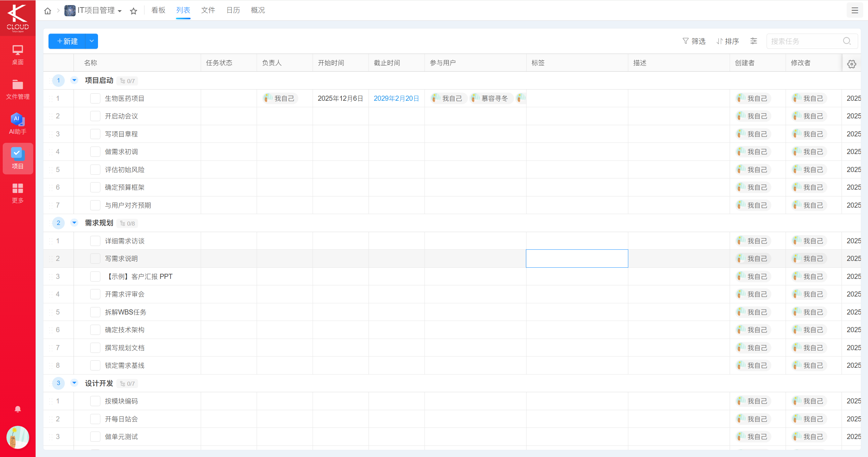Screen dimensions: 868x457
Task: Check the 写项目章程 task checkbox
Action: click(x=95, y=134)
